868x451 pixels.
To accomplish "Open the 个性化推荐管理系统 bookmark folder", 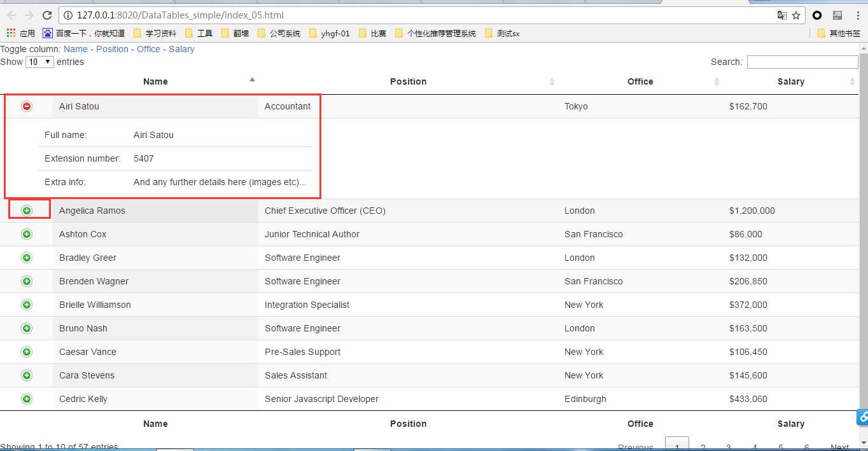I will click(435, 33).
